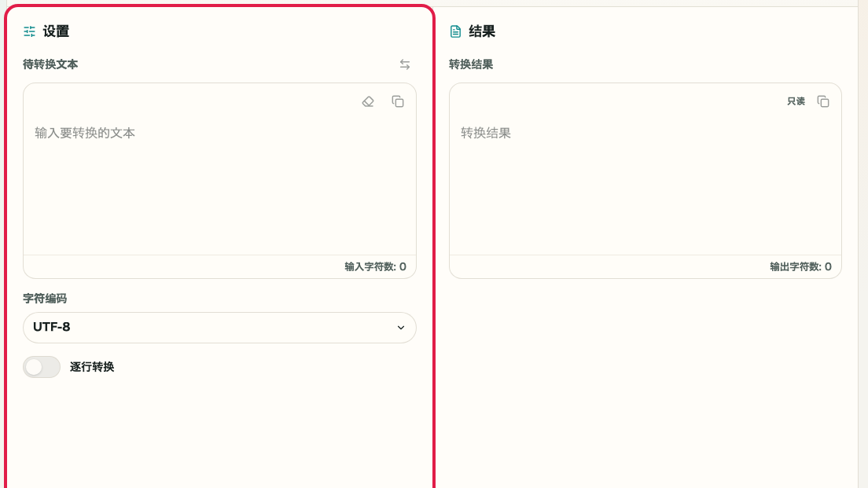This screenshot has height=488, width=868.
Task: Click the 设置 panel heading
Action: pyautogui.click(x=56, y=31)
